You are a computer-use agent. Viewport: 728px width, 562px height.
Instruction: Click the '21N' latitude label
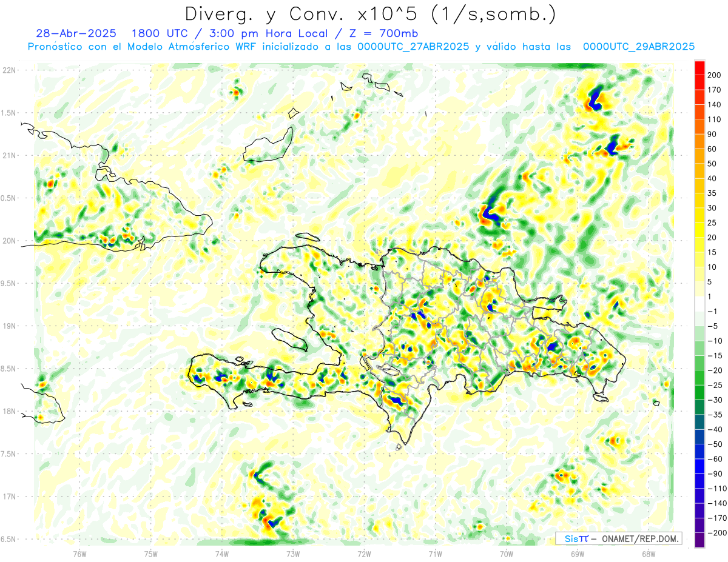point(8,155)
